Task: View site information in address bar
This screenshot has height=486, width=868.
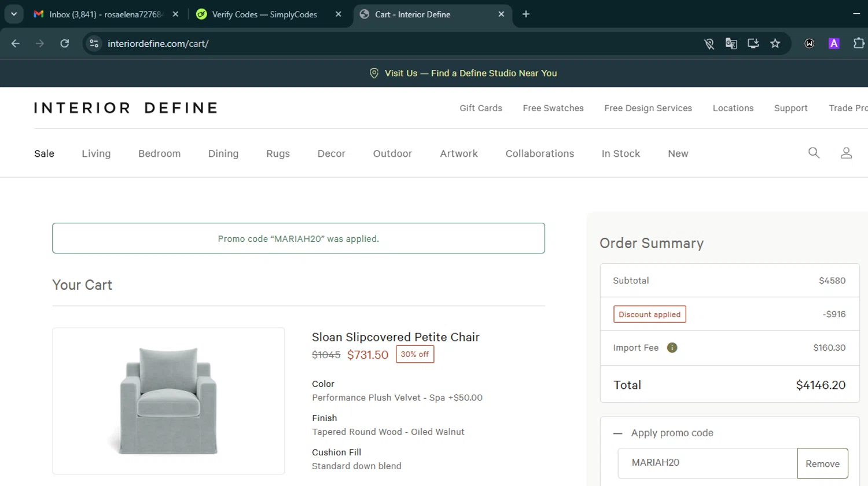Action: (94, 43)
